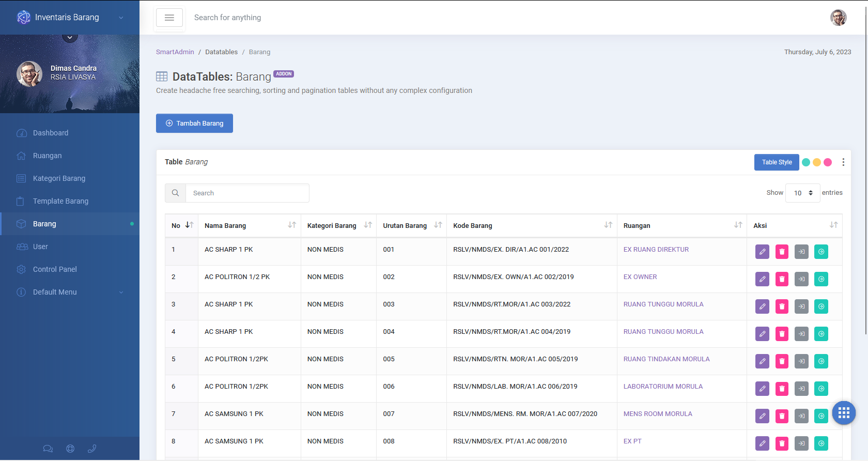Screen dimensions: 868x461
Task: Click the Inventaris Barang logo icon
Action: pos(23,18)
